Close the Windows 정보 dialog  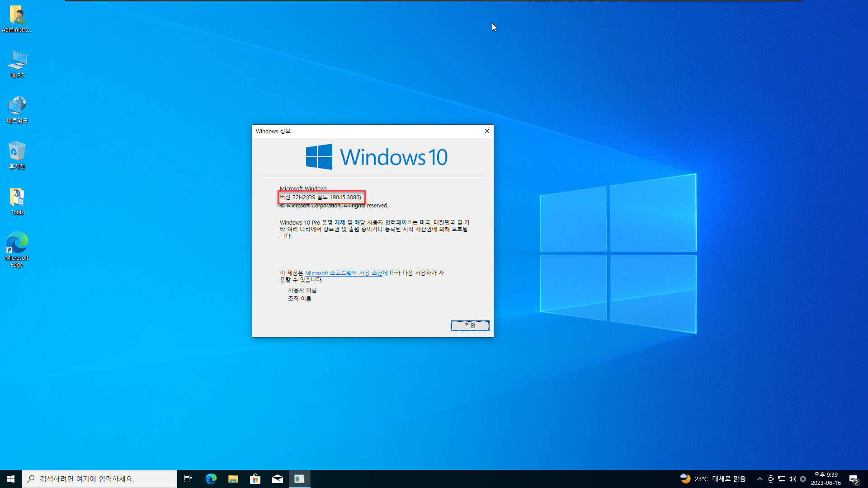(487, 131)
